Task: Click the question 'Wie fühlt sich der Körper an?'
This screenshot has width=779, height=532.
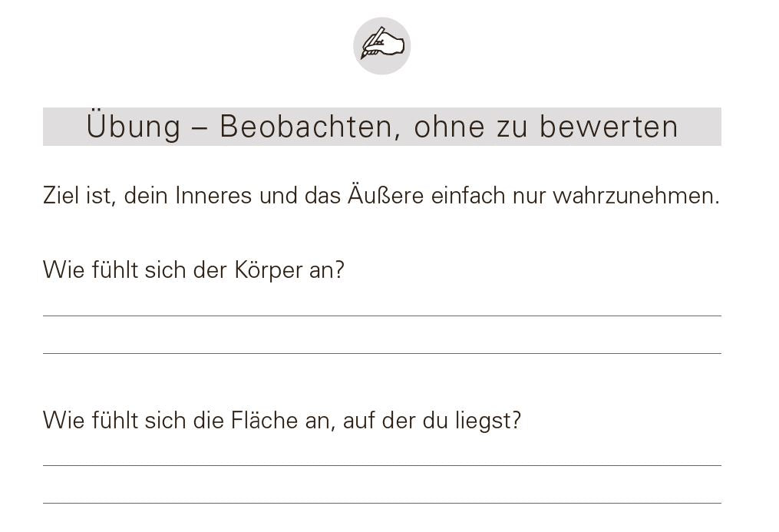Action: (193, 270)
